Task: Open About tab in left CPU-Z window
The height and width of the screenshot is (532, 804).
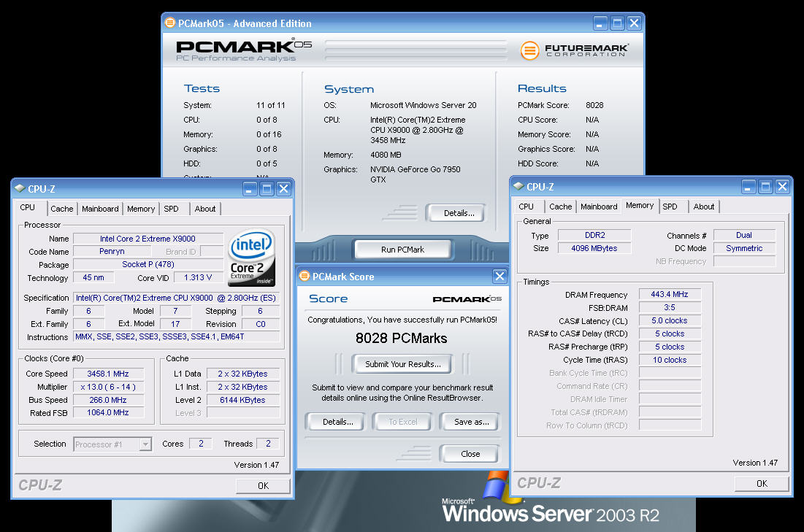Action: pyautogui.click(x=205, y=209)
